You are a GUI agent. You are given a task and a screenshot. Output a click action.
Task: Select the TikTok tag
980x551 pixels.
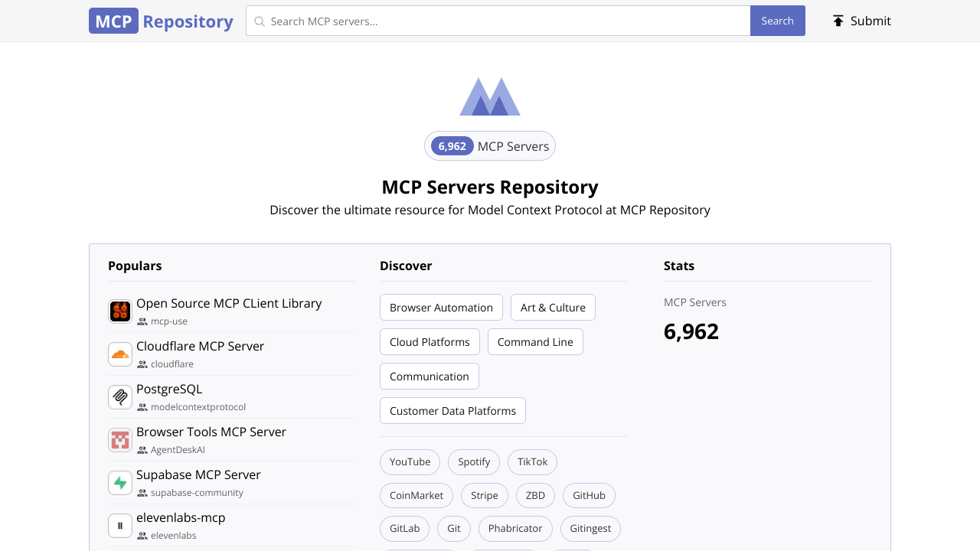coord(532,462)
